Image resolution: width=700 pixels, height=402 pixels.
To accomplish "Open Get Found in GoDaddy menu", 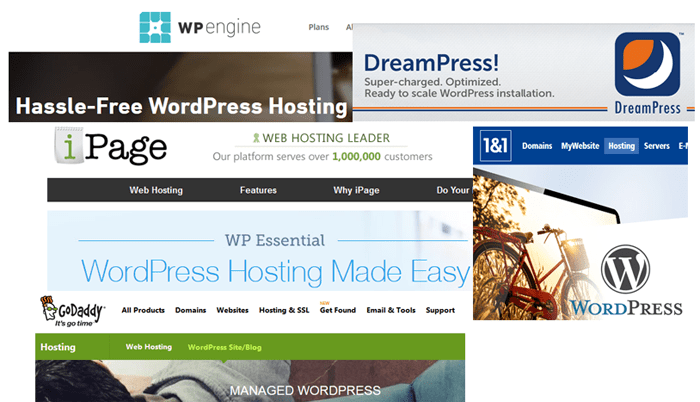I will tap(338, 310).
